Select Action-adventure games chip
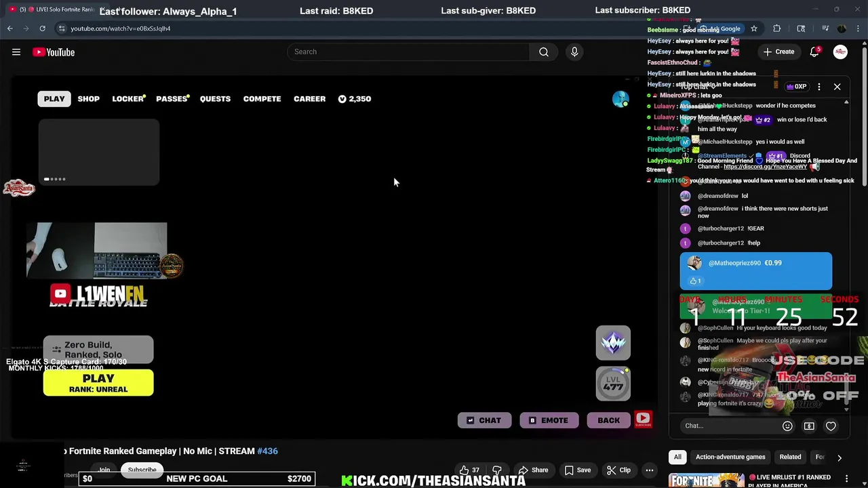868x488 pixels. [730, 457]
